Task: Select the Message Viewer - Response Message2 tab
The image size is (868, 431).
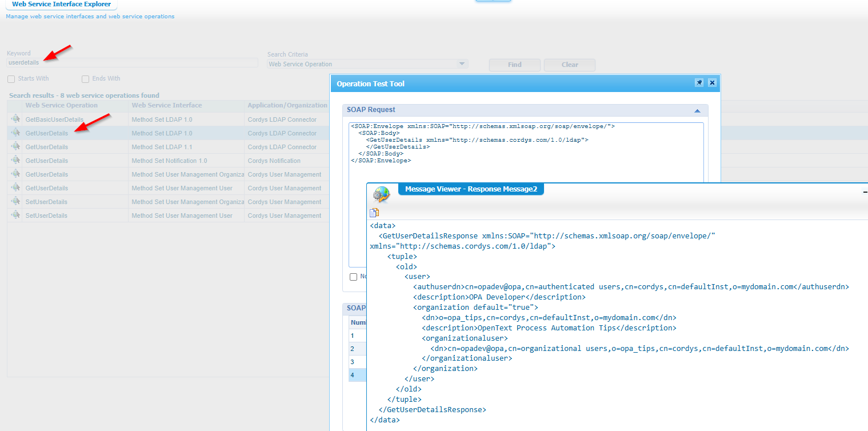Action: 470,189
